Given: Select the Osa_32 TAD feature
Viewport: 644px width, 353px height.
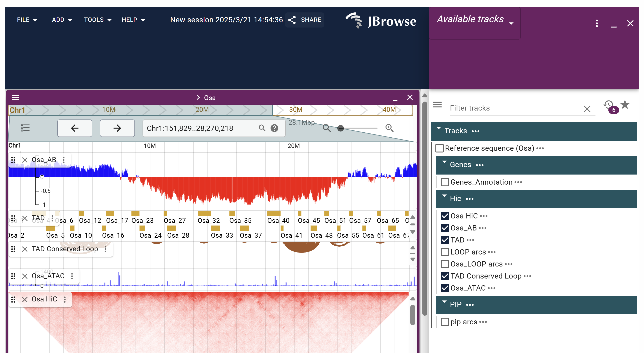Looking at the screenshot, I should pyautogui.click(x=204, y=213).
